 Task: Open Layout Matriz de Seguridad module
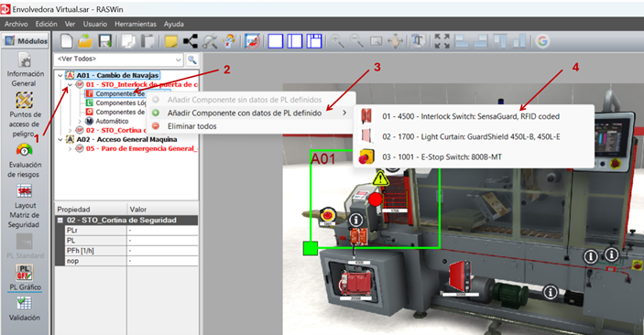[25, 206]
